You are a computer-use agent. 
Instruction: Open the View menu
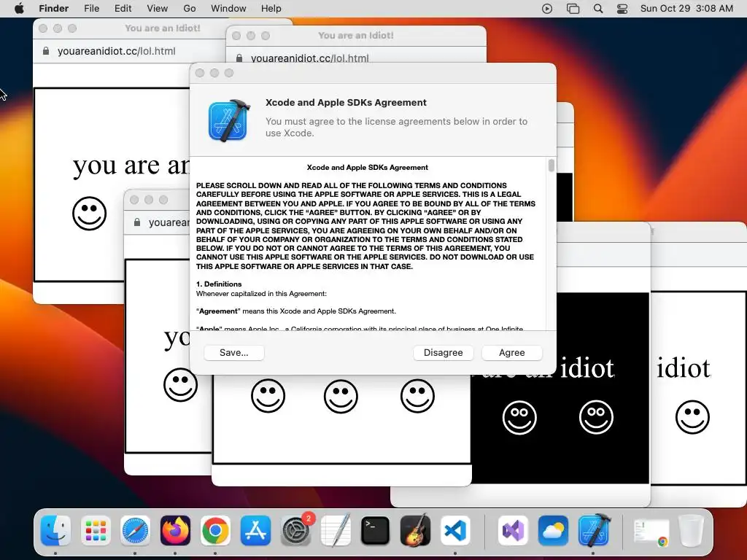coord(158,9)
